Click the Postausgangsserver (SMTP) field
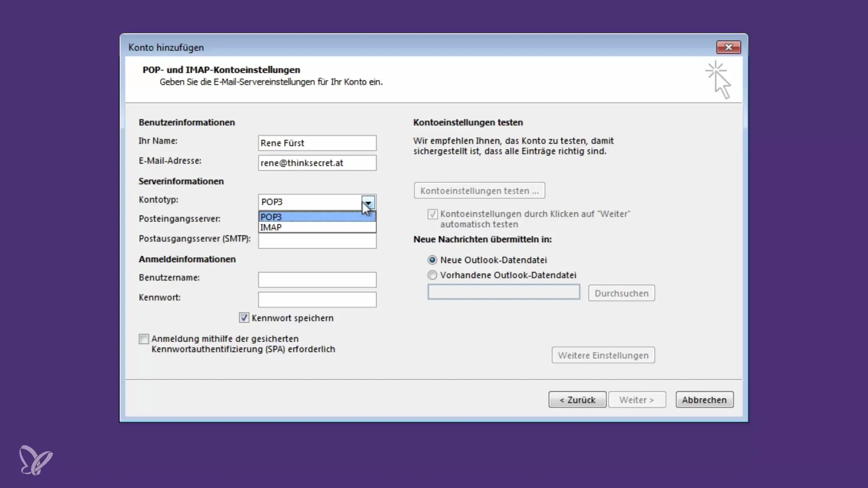The image size is (868, 488). point(317,241)
